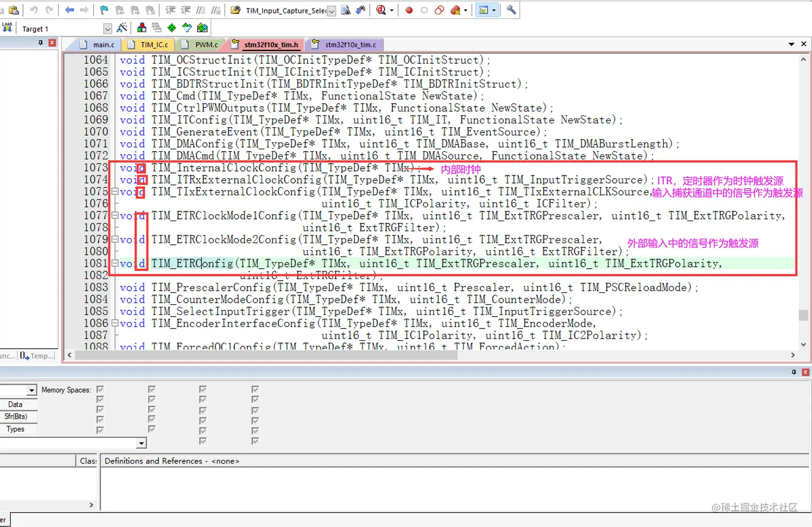Viewport: 812px width, 527px height.
Task: Open Options for Target magic wand icon
Action: coord(122,27)
